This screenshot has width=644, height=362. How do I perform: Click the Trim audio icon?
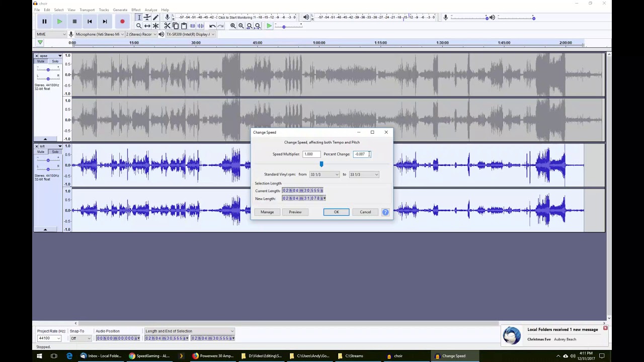point(192,26)
